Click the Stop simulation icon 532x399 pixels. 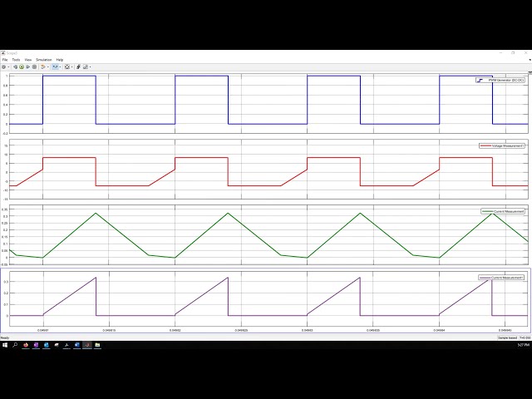click(x=34, y=66)
